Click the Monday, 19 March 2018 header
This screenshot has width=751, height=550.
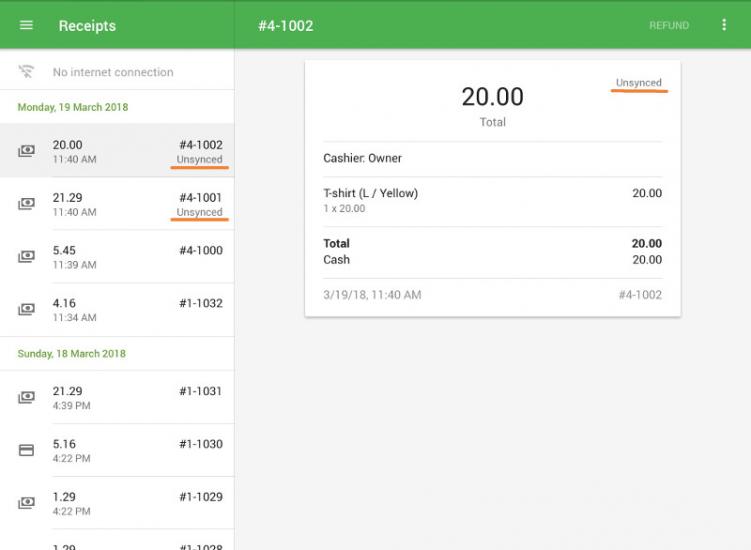pyautogui.click(x=73, y=107)
